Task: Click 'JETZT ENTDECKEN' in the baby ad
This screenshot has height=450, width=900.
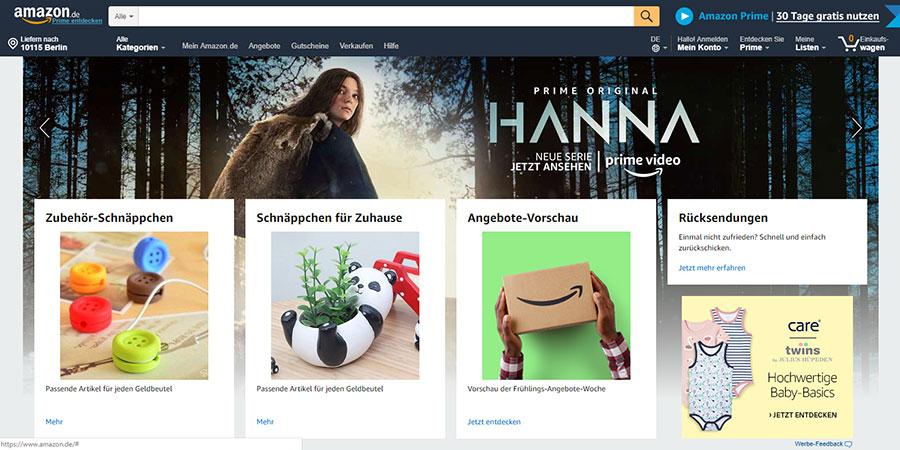Action: coord(802,415)
